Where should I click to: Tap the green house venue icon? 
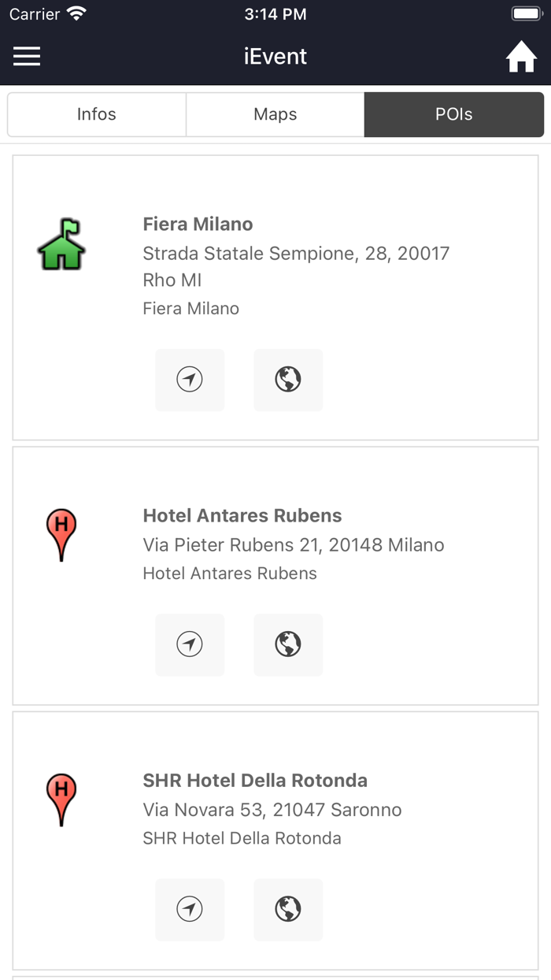pos(61,245)
